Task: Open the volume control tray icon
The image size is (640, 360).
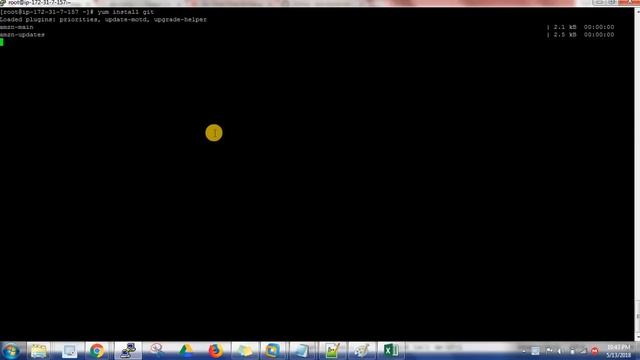Action: (x=560, y=351)
